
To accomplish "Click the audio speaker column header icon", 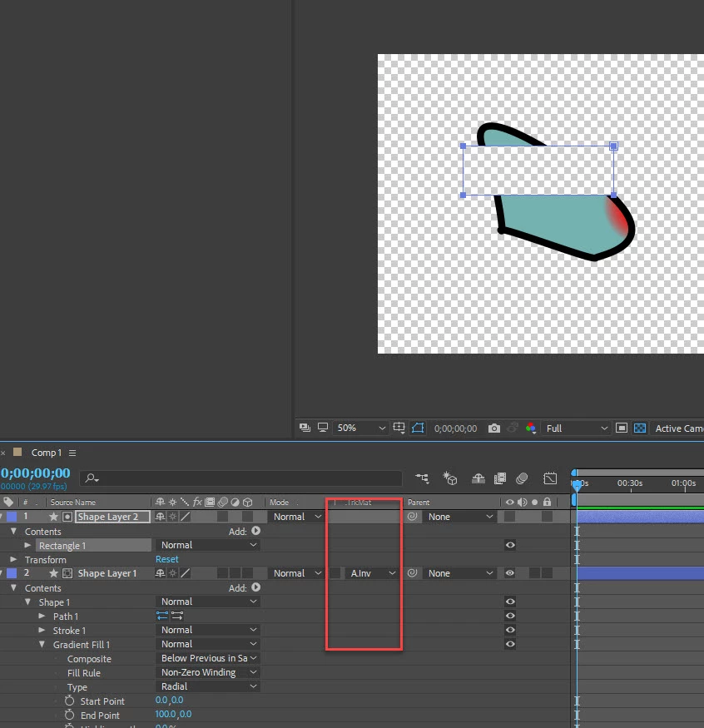I will point(523,502).
